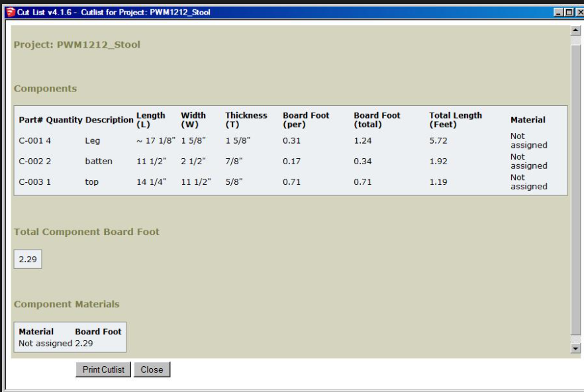The width and height of the screenshot is (584, 392).
Task: Click the Project: PWM1212_Stool heading
Action: 77,44
